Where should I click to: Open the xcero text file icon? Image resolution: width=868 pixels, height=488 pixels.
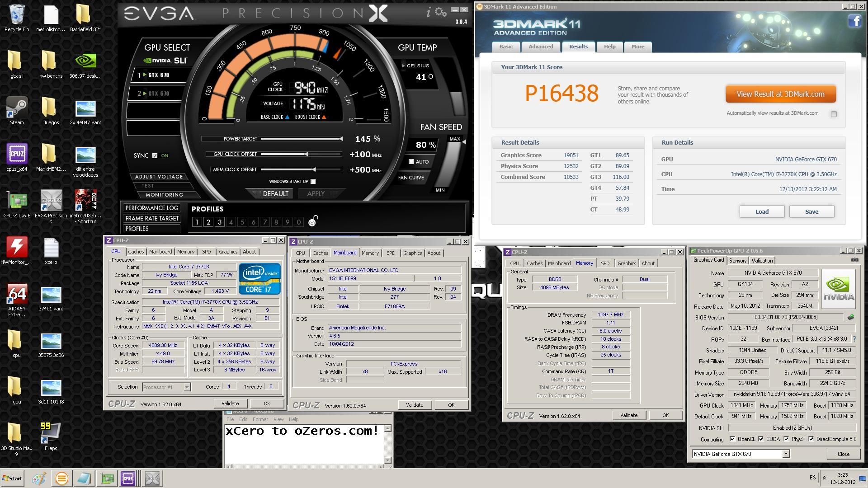point(51,250)
